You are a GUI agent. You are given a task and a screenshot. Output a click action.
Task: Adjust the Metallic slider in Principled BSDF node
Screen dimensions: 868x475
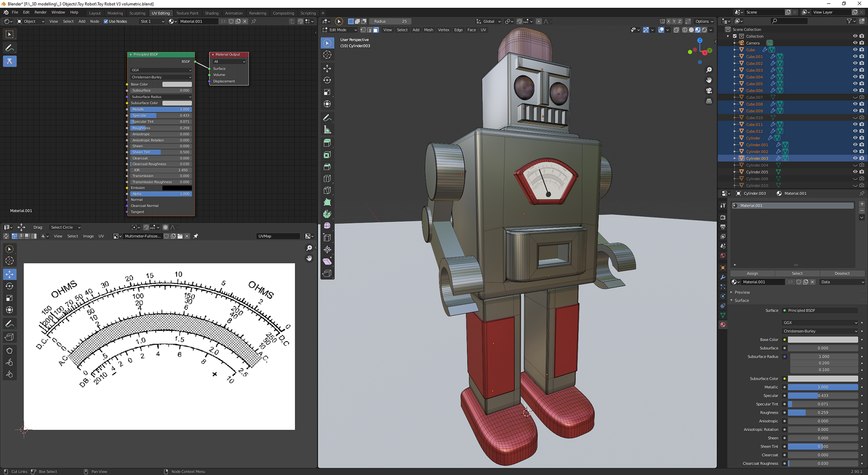point(161,109)
